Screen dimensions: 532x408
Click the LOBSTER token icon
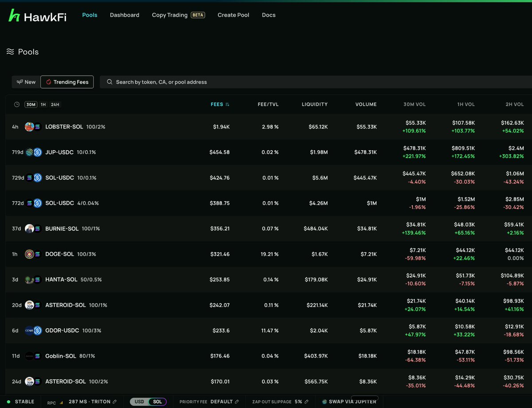click(29, 127)
